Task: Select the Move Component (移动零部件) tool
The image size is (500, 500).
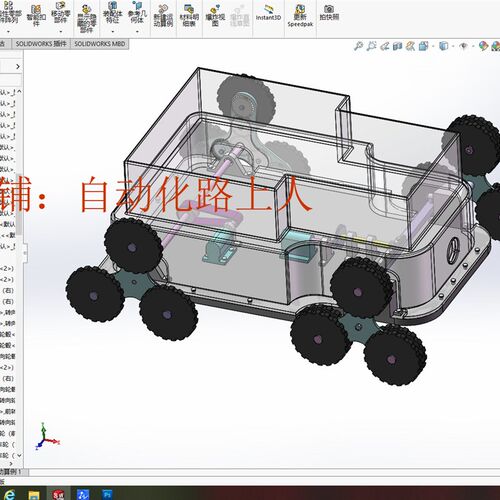Action: click(x=60, y=13)
